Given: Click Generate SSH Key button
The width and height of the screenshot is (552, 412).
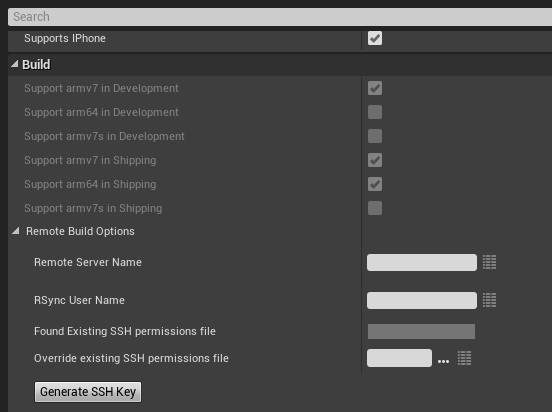Looking at the screenshot, I should [x=88, y=392].
